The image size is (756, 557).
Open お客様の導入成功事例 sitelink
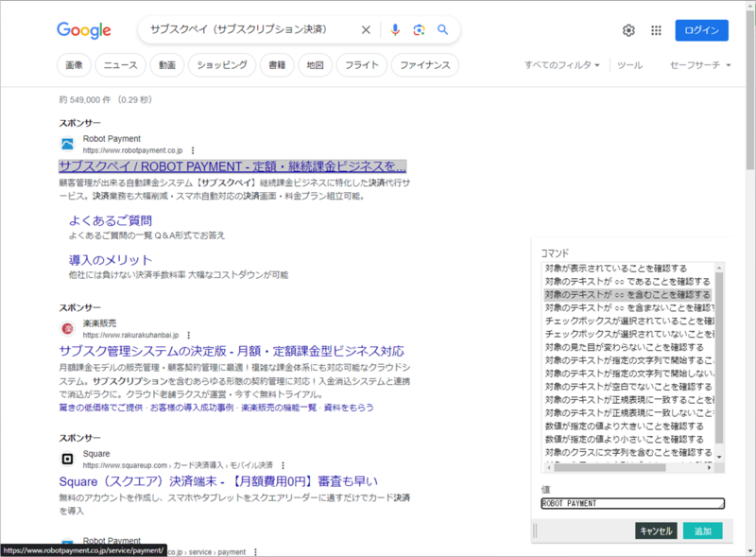(192, 408)
